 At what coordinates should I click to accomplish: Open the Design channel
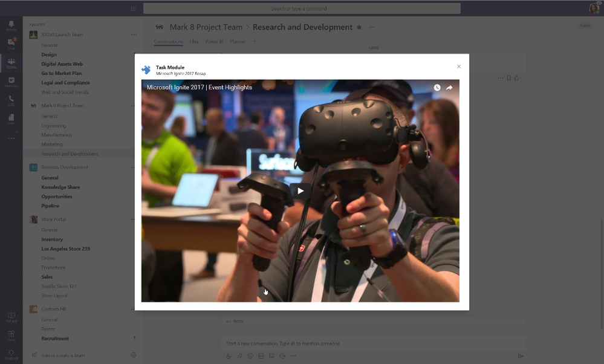tap(49, 54)
